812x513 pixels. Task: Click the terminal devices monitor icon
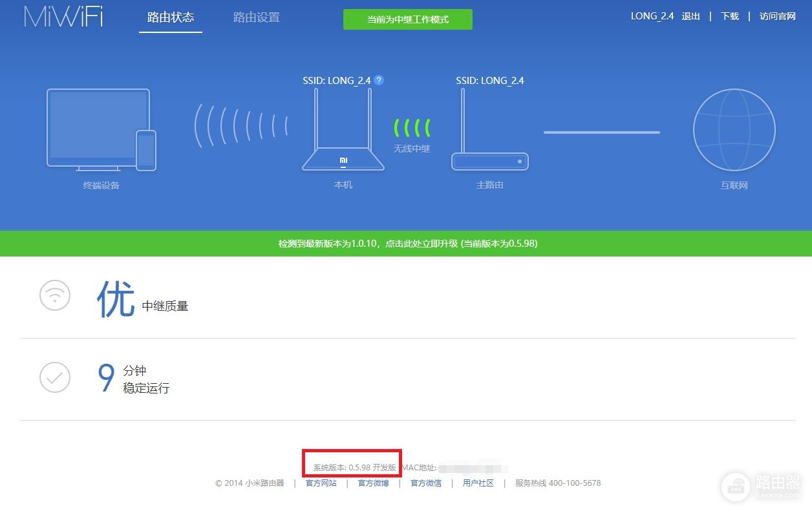[101, 130]
